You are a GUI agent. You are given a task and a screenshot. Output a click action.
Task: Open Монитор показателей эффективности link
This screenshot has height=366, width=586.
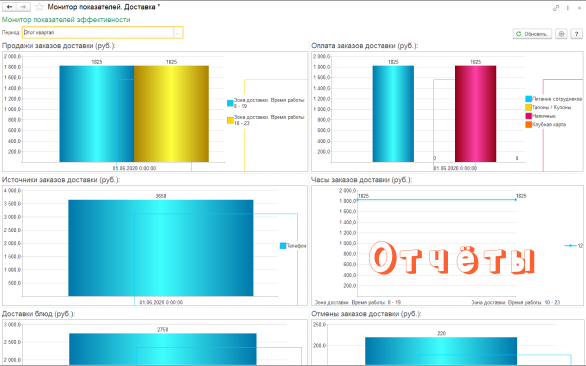coord(66,19)
